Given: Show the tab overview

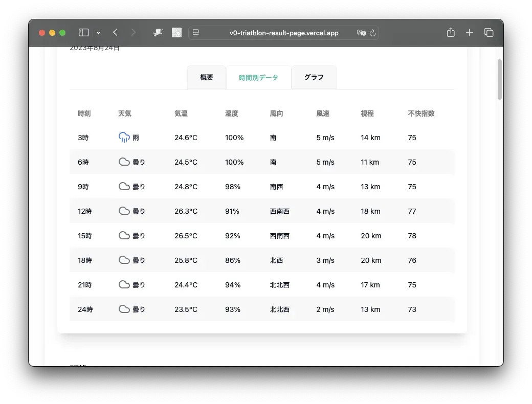Looking at the screenshot, I should pos(489,33).
